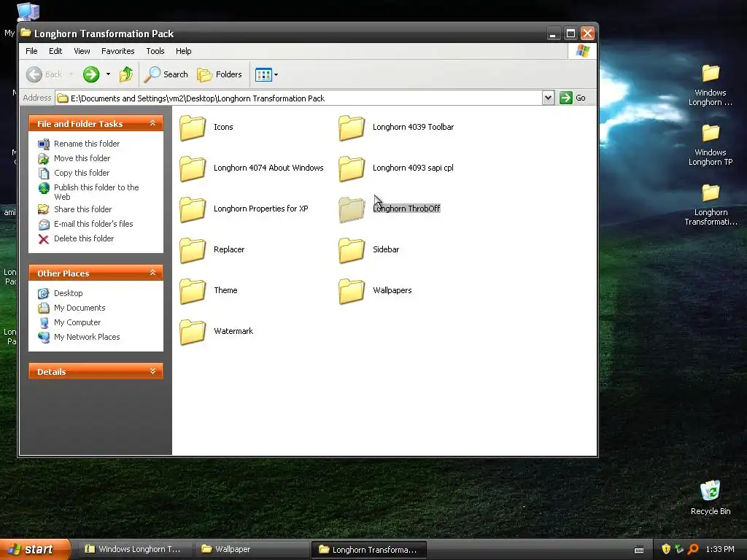
Task: Open the View menu
Action: tap(82, 51)
